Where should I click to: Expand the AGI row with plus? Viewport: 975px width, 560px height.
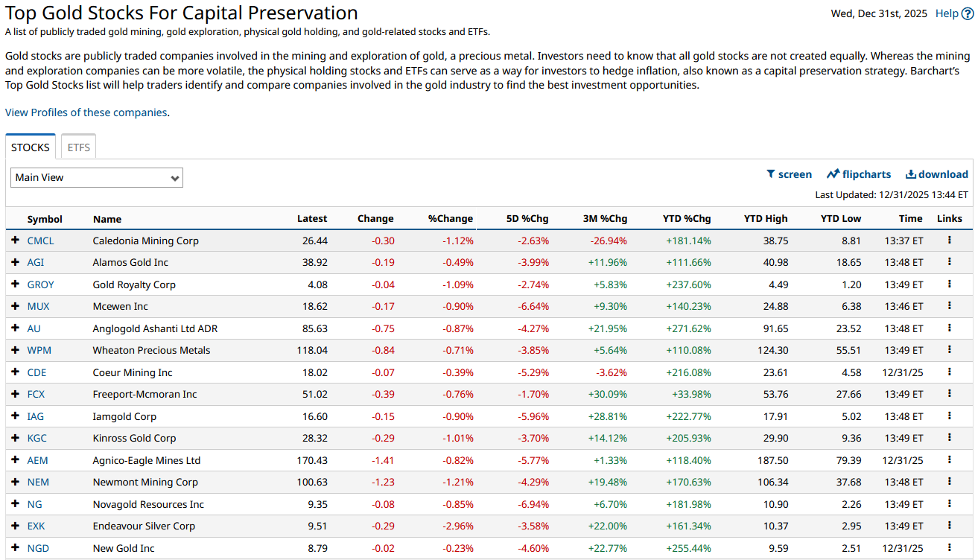click(15, 262)
